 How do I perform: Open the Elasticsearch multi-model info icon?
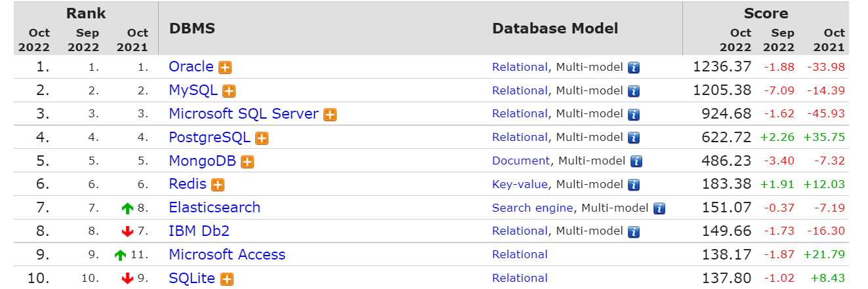[659, 209]
